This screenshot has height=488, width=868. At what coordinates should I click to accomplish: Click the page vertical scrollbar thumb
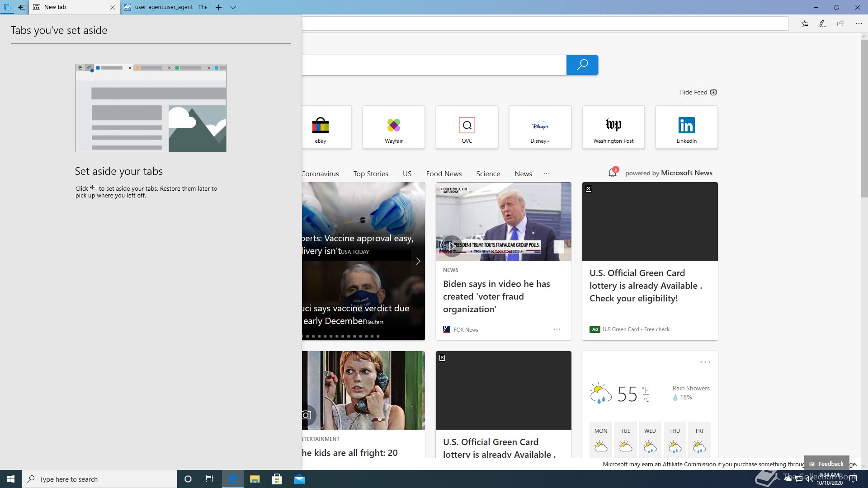(x=864, y=118)
